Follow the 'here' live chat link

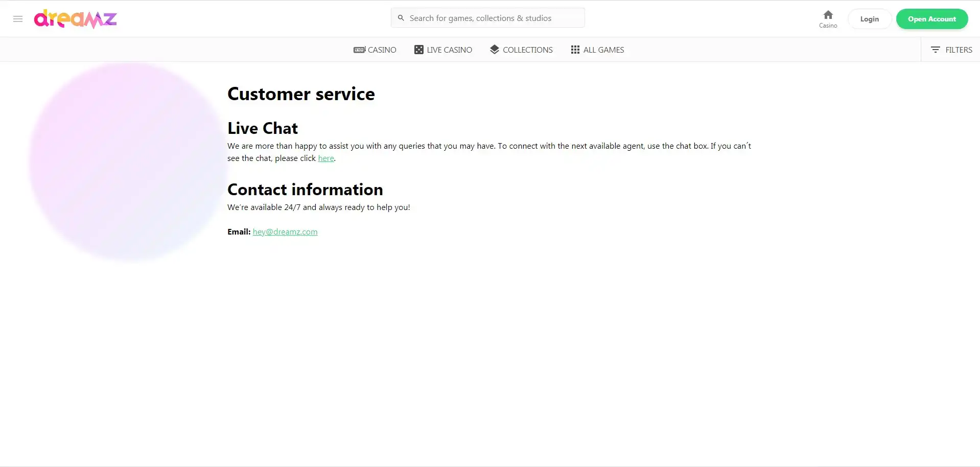click(326, 158)
